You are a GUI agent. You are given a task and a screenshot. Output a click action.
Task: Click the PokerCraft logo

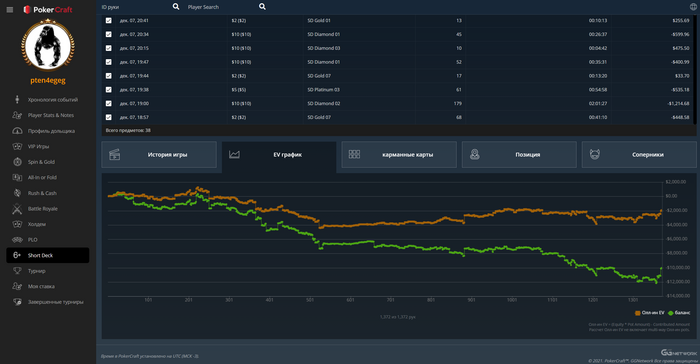click(48, 9)
